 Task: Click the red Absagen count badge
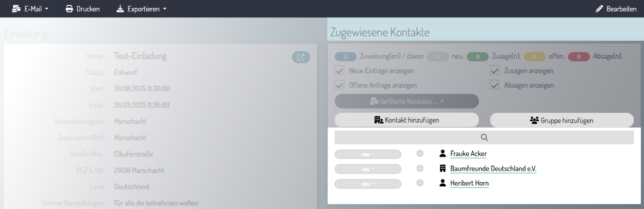578,57
